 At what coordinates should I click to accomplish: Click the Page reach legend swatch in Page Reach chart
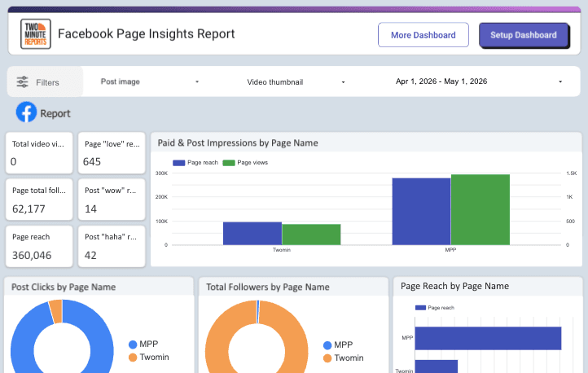[x=421, y=308]
